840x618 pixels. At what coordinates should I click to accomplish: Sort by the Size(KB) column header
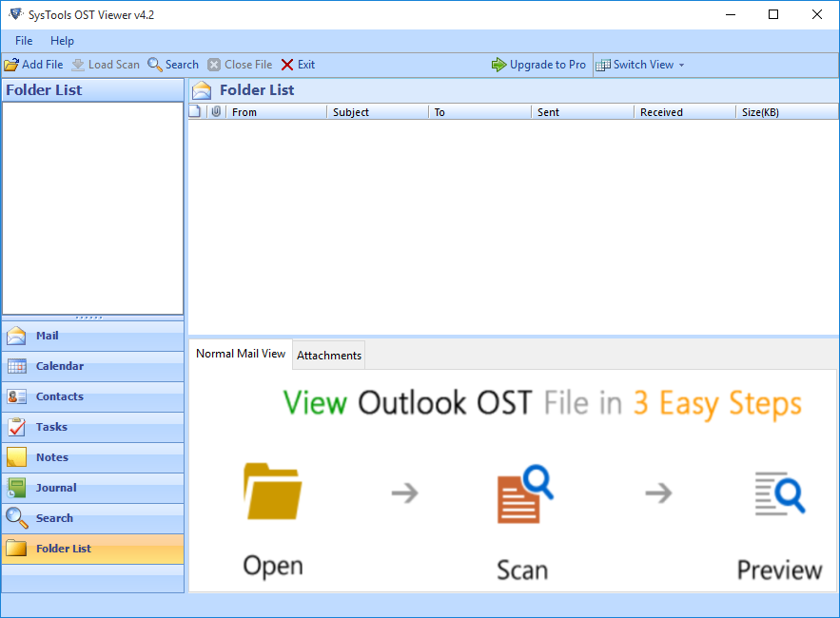click(787, 112)
